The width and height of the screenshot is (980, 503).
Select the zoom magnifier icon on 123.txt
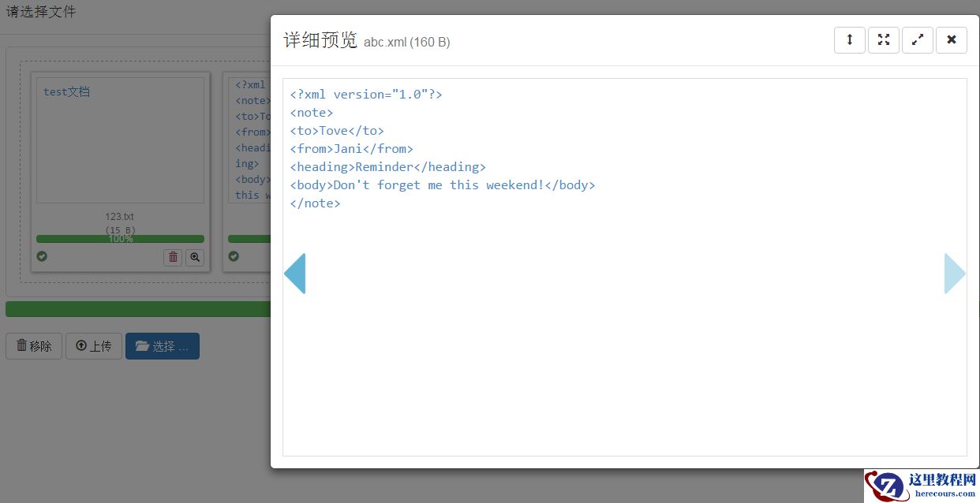click(x=195, y=258)
